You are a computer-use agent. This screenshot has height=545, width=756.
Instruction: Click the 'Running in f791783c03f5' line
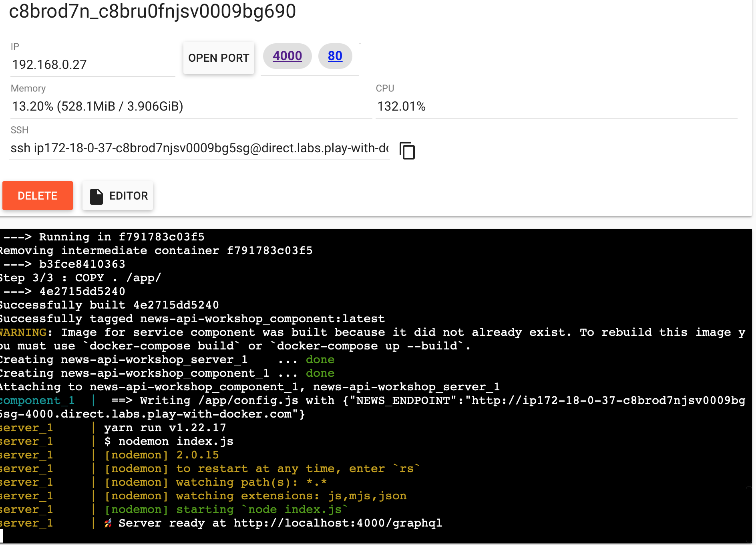click(104, 237)
